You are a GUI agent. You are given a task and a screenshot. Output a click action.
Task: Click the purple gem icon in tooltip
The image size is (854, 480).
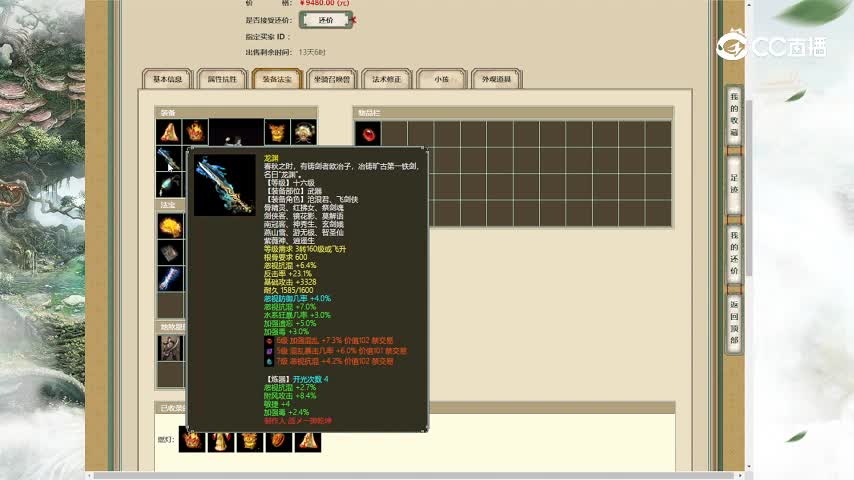click(x=269, y=351)
